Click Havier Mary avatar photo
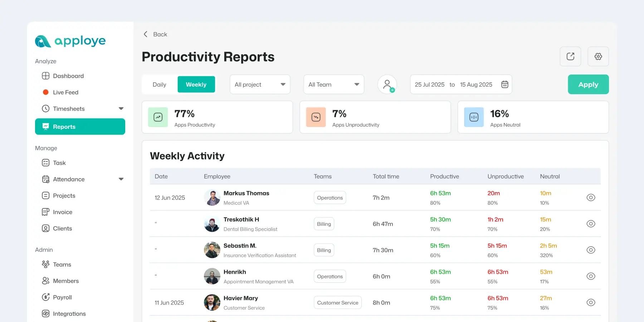This screenshot has height=322, width=644. coord(212,302)
